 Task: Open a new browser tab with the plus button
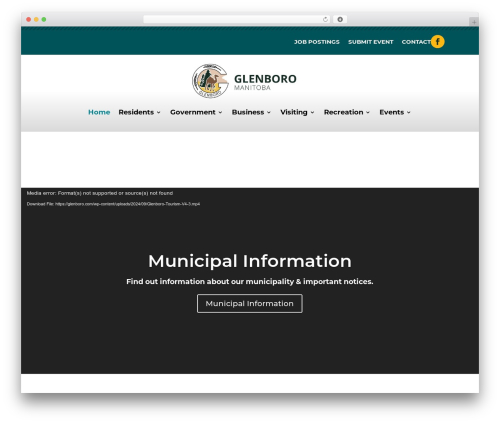(x=474, y=22)
